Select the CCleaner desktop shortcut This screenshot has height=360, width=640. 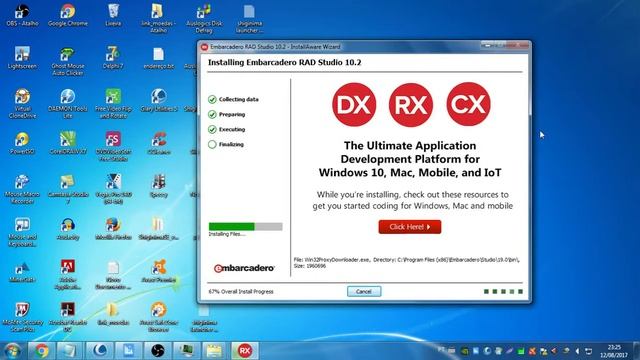coord(158,143)
